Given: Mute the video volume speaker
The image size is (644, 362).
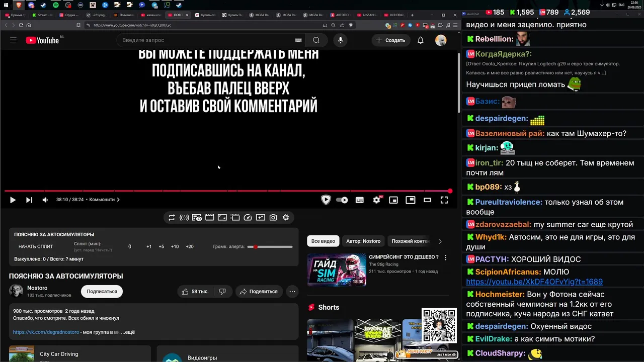Looking at the screenshot, I should (x=45, y=200).
